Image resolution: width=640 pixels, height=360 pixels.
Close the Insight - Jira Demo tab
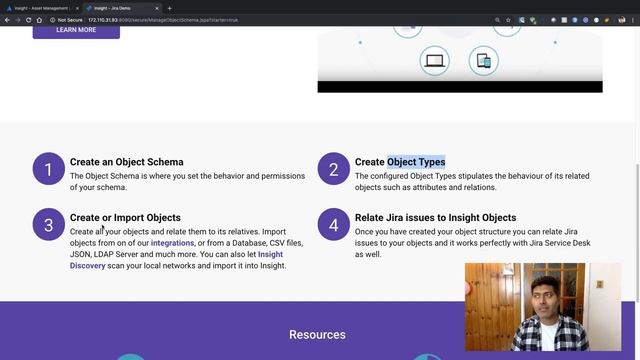(157, 8)
